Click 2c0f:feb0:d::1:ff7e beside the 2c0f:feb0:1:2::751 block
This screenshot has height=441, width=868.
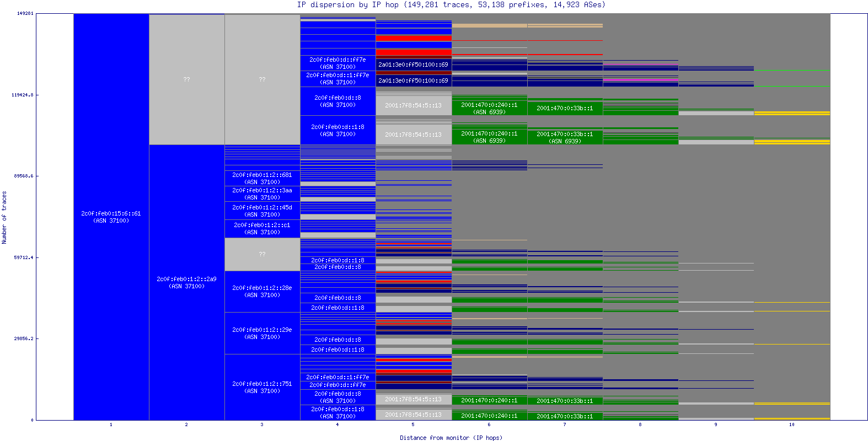pyautogui.click(x=338, y=377)
